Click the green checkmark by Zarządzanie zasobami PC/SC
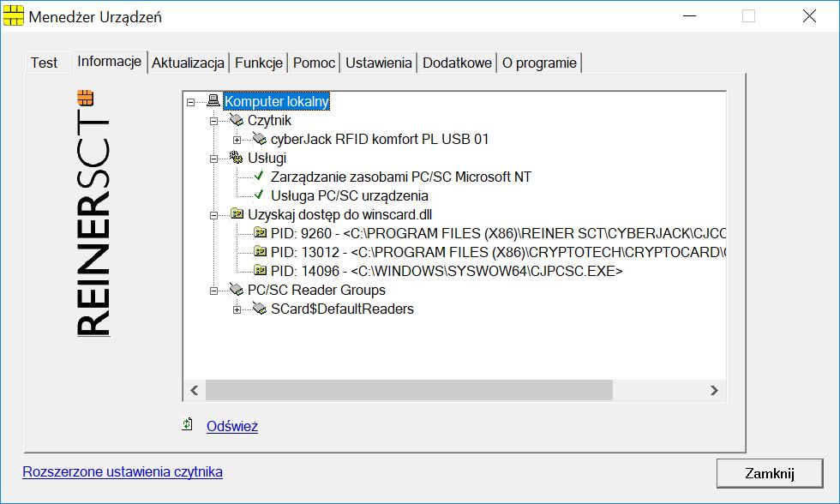 click(259, 176)
